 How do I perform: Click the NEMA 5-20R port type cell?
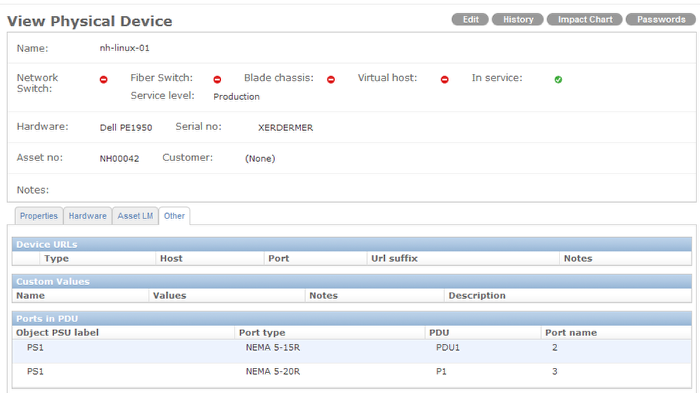[x=272, y=371]
